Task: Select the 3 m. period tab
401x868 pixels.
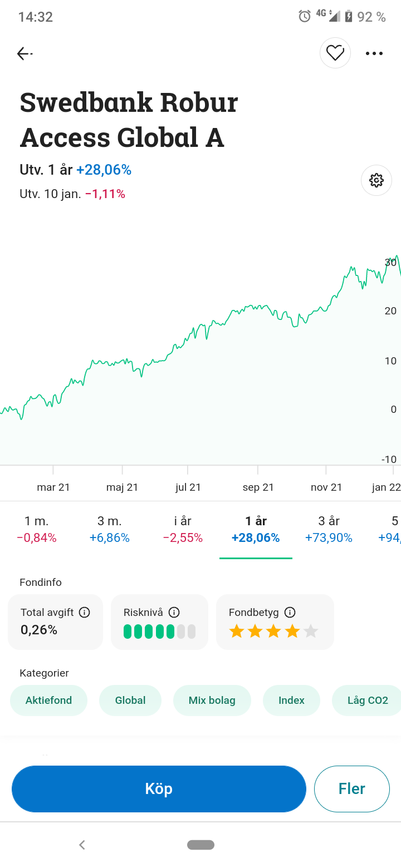Action: tap(109, 529)
